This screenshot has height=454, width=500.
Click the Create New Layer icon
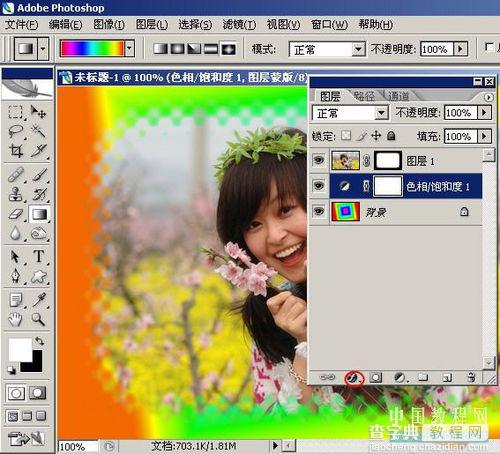[x=447, y=378]
